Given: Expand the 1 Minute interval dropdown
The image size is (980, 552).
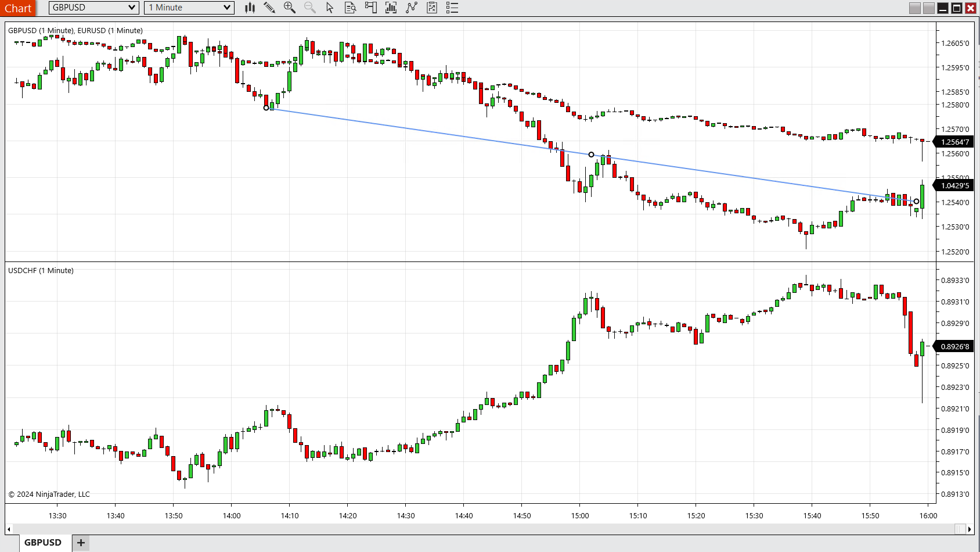Looking at the screenshot, I should 226,8.
